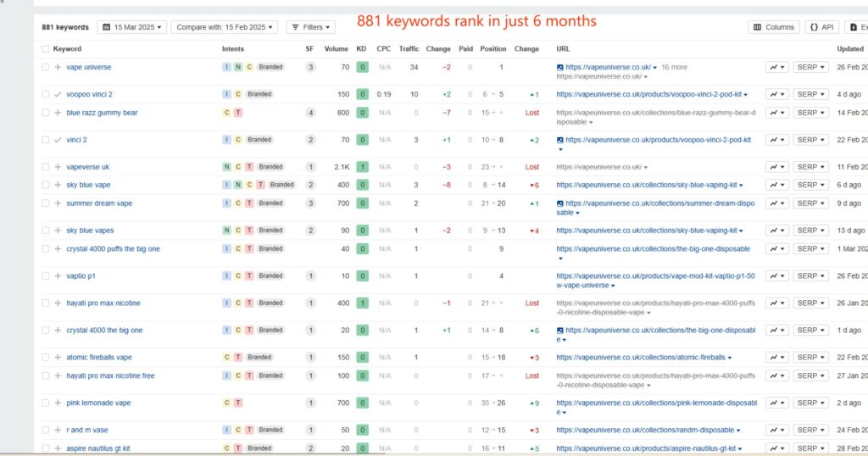The image size is (868, 456).
Task: Click SERP feature icon in crystal 4000 the big one URL
Action: [x=559, y=331]
